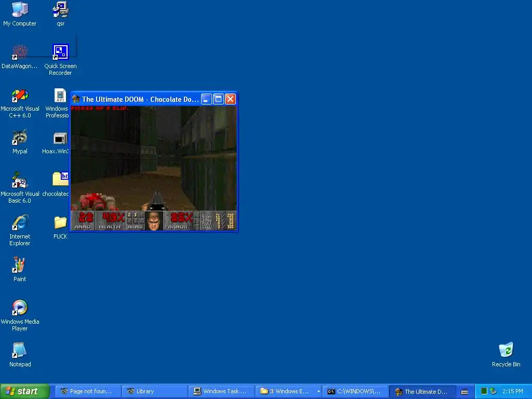Select the FUCK folder icon
The width and height of the screenshot is (532, 399).
coord(60,228)
